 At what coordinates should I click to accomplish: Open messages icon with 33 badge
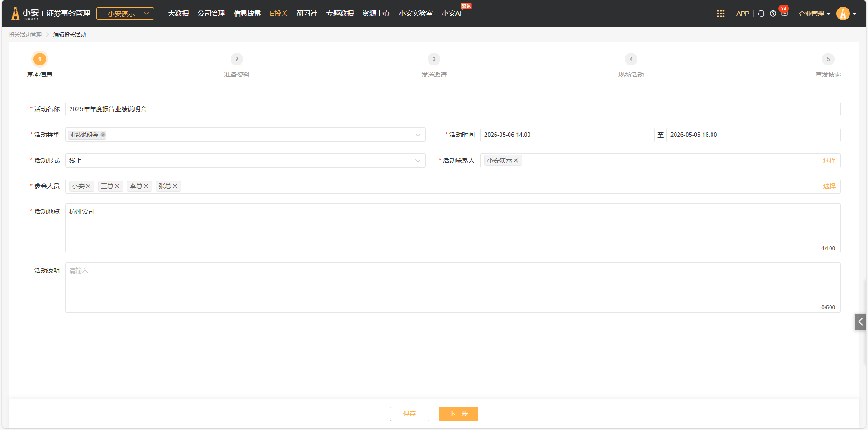coord(784,13)
